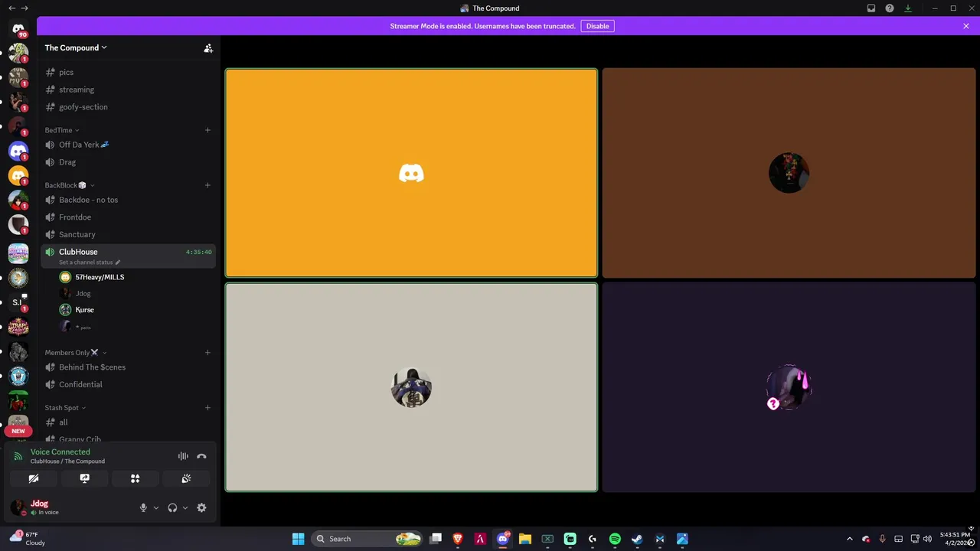This screenshot has width=980, height=551.
Task: Start an Activity with the shapes icon
Action: click(135, 478)
